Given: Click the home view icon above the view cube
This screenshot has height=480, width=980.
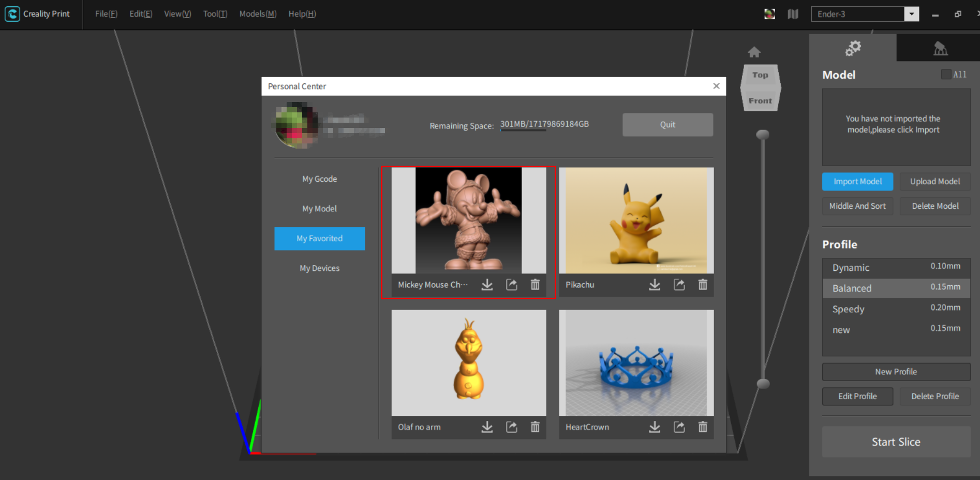Looking at the screenshot, I should click(x=754, y=52).
